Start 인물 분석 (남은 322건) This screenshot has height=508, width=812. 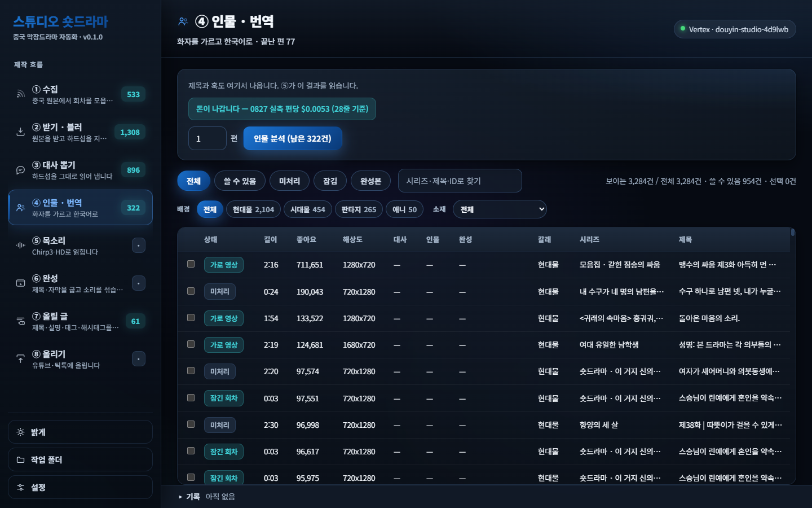pyautogui.click(x=293, y=138)
